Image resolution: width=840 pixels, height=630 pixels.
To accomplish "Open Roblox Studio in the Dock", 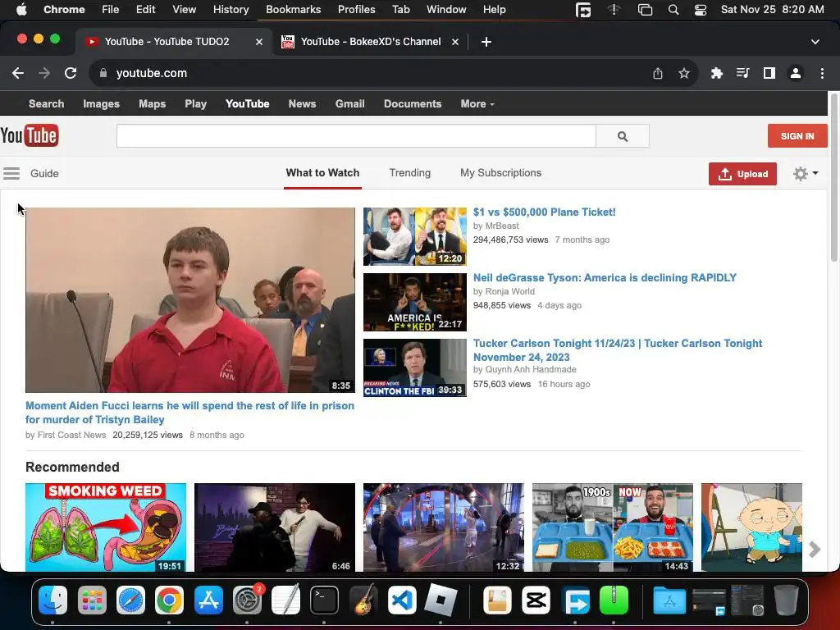I will point(441,600).
